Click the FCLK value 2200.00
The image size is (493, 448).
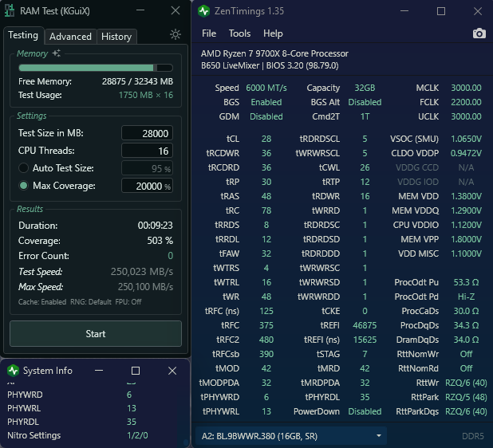click(x=466, y=102)
